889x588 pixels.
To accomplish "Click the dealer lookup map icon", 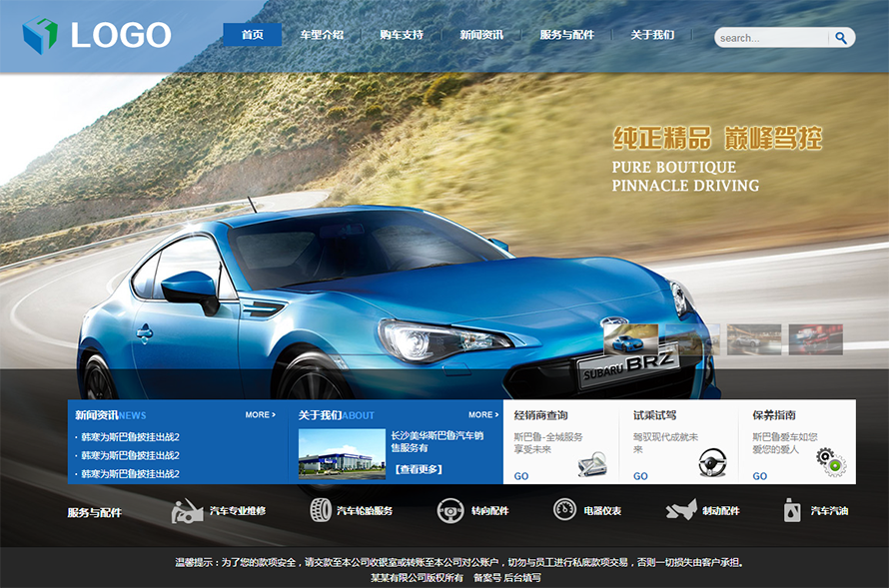I will [592, 464].
